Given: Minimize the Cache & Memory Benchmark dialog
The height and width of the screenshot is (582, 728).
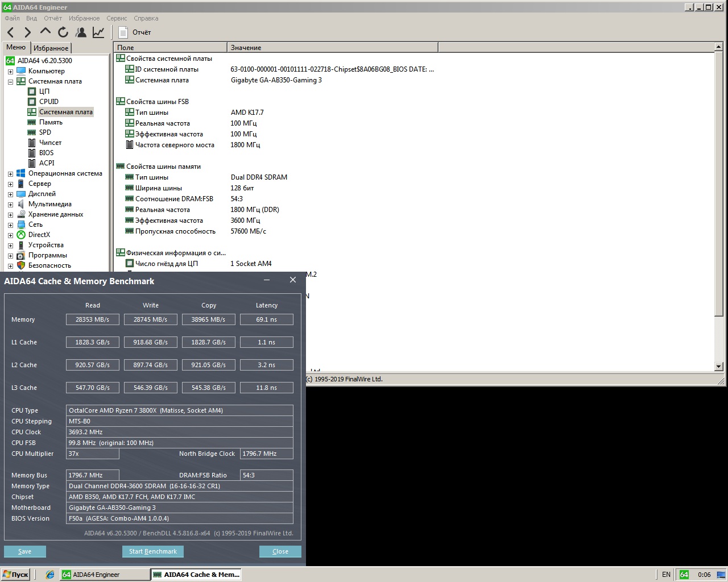Looking at the screenshot, I should point(267,280).
